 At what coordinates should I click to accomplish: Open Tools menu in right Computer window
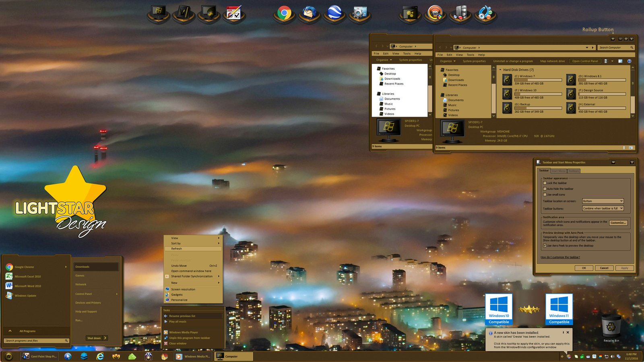tap(470, 55)
